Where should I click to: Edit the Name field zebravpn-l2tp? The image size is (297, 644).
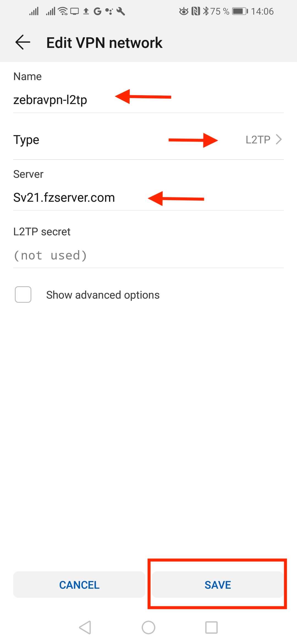[148, 100]
